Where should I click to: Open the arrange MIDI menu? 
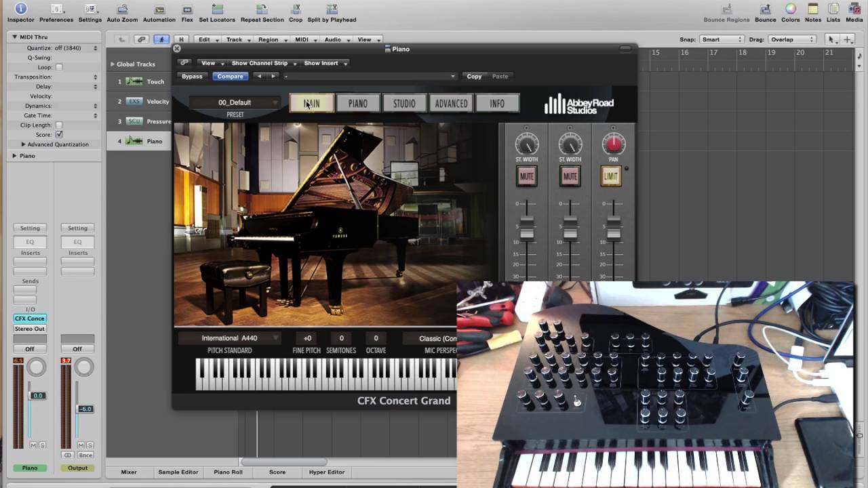pyautogui.click(x=305, y=40)
